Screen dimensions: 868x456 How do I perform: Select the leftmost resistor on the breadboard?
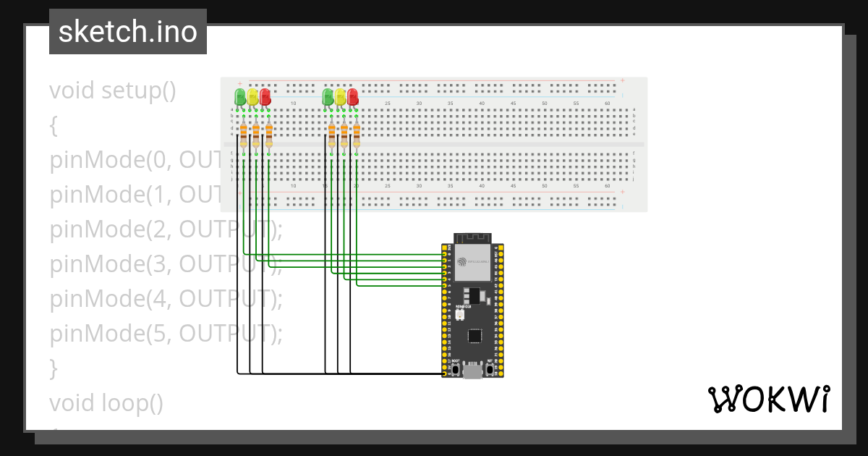click(244, 135)
